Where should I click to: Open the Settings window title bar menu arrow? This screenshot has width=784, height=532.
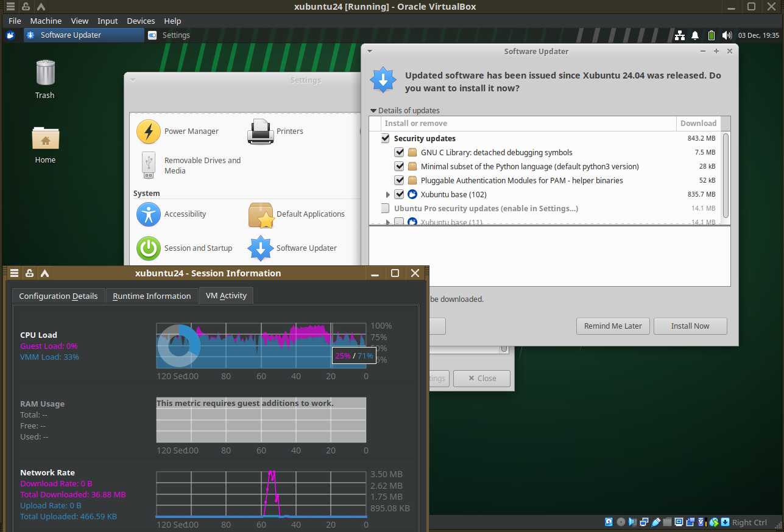[133, 80]
